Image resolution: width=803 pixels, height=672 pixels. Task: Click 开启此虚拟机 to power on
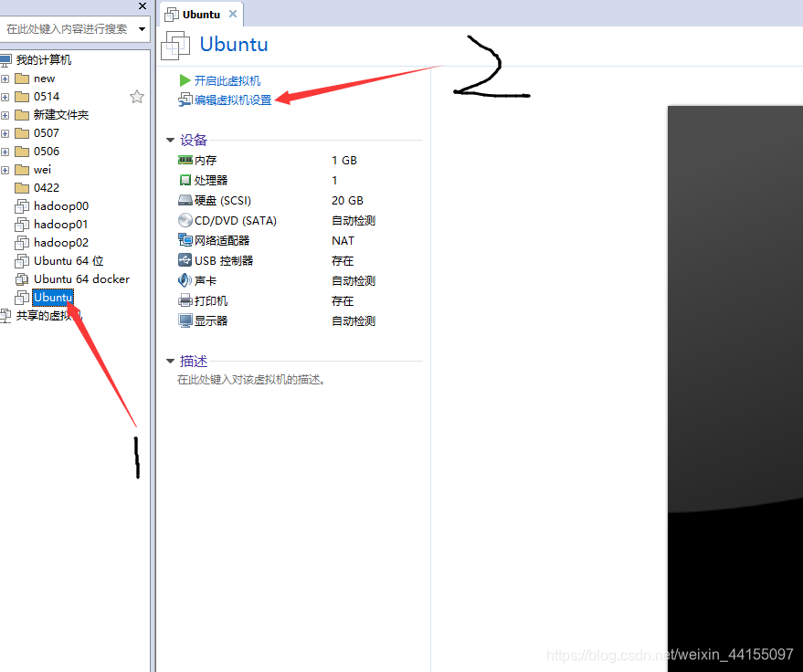[x=227, y=80]
